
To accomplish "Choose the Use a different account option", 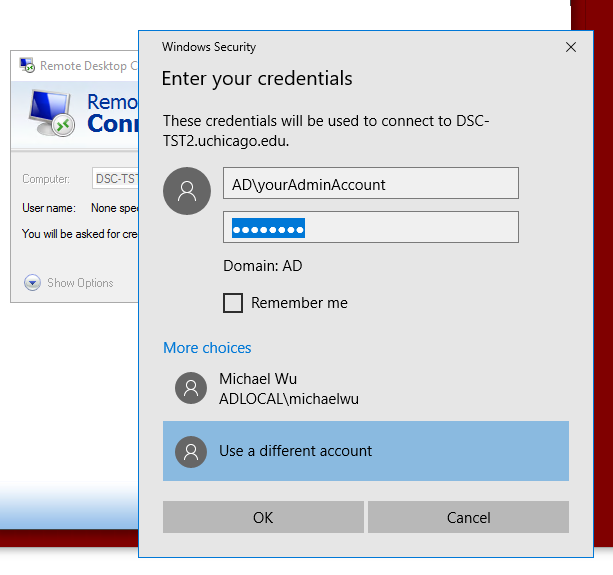I will coord(365,451).
